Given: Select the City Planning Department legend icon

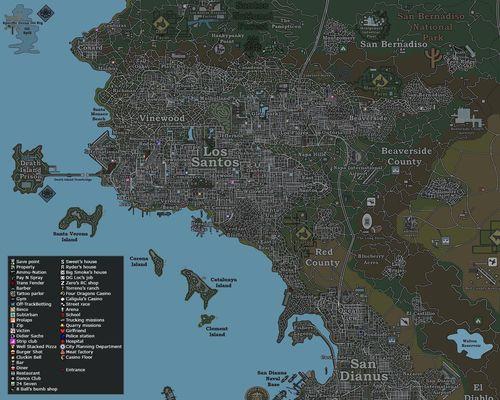Looking at the screenshot, I should click(x=62, y=347).
